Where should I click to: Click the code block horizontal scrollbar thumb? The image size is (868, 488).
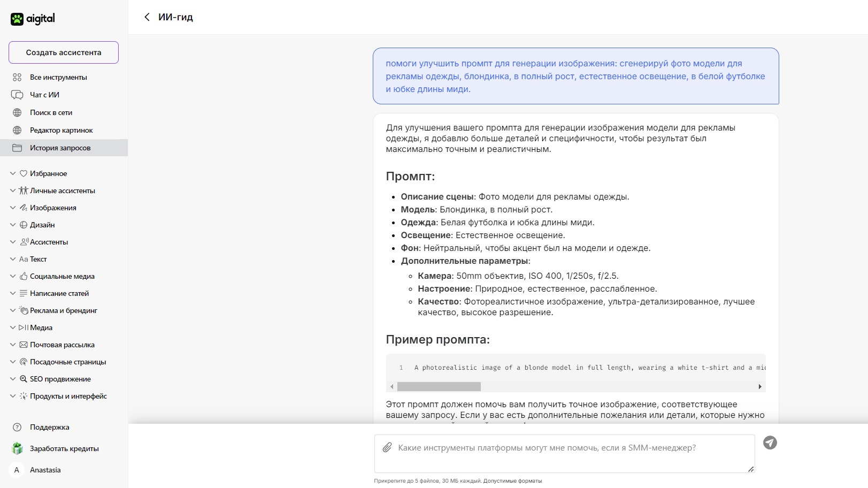439,386
